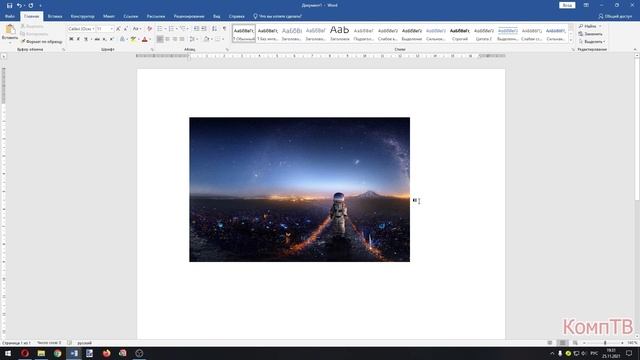Viewport: 640px width, 360px height.
Task: Clear all formatting with the eraser icon
Action: (149, 29)
